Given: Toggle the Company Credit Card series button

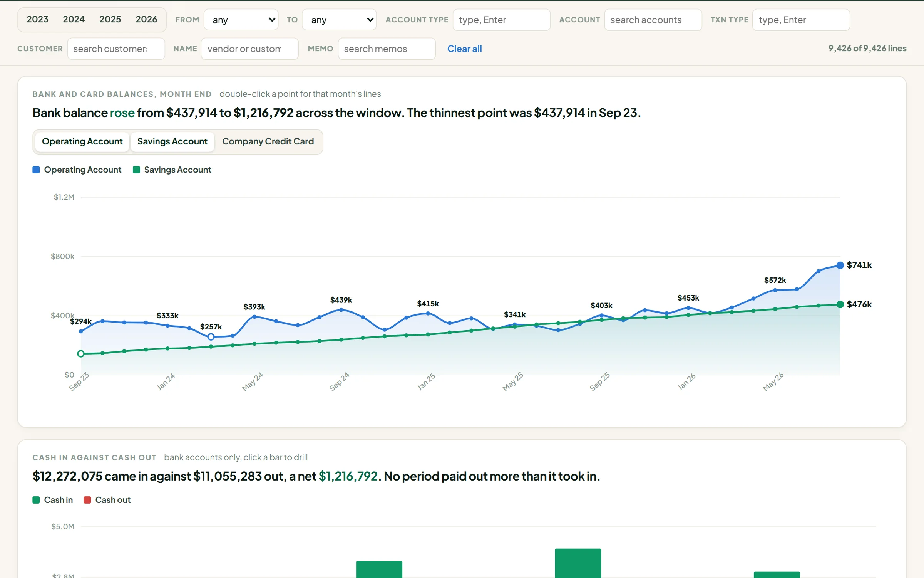Looking at the screenshot, I should 268,141.
